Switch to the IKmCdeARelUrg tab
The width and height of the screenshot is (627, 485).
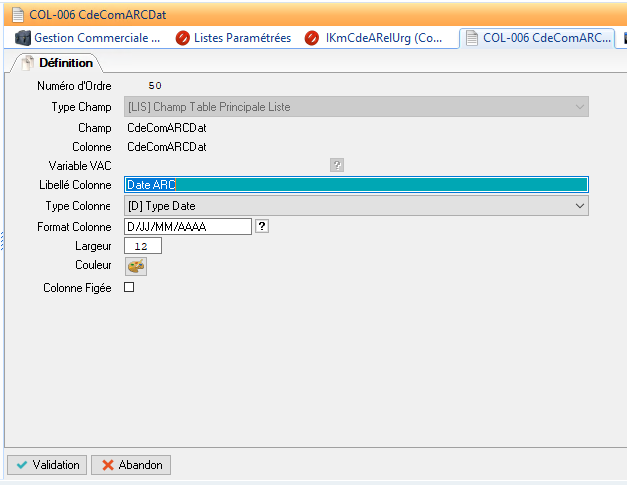point(384,38)
